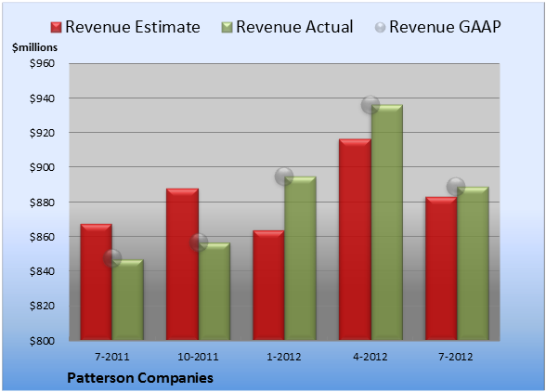The height and width of the screenshot is (392, 546).
Task: Select the 'Revenue Actual' legend label
Action: click(x=294, y=27)
